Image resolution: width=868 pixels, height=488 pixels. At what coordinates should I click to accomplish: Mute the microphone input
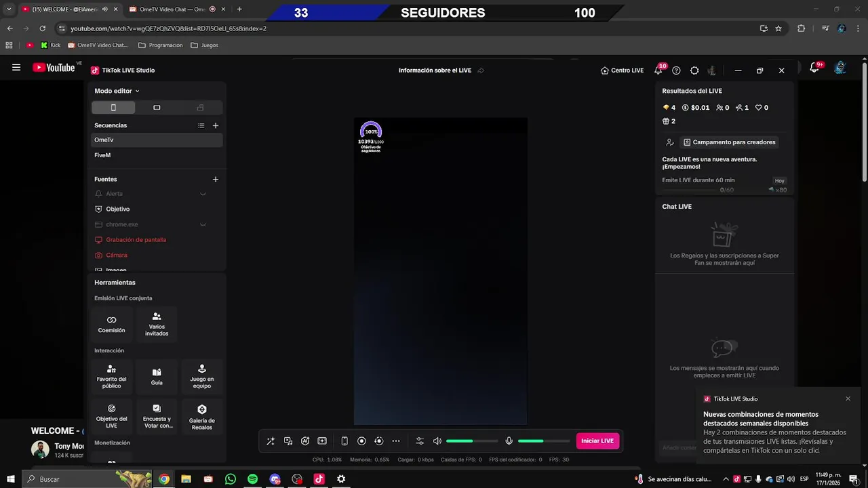click(x=509, y=441)
